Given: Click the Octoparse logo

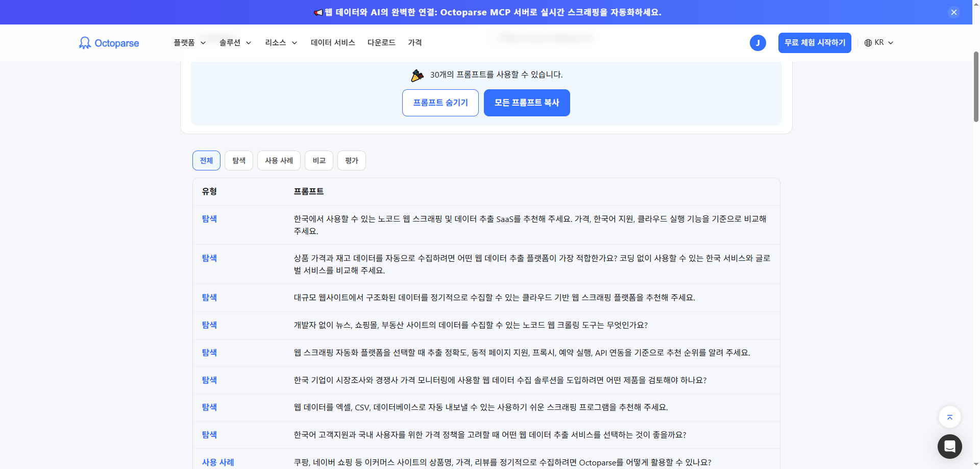Looking at the screenshot, I should point(109,43).
